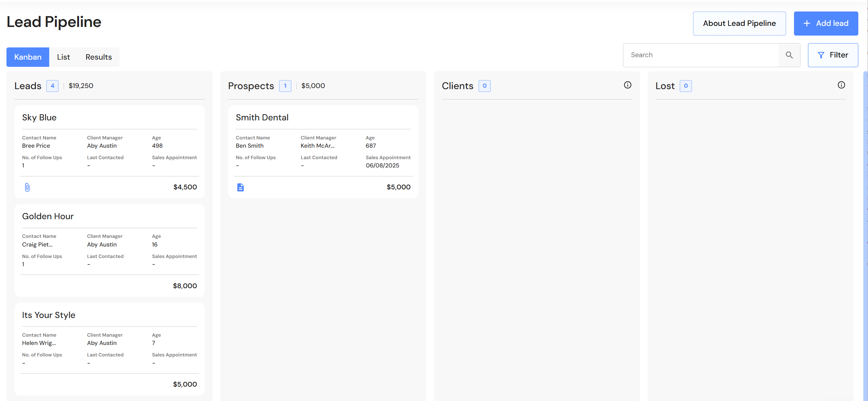Click the vertical scrollbar on right edge
Image resolution: width=868 pixels, height=401 pixels.
865,234
